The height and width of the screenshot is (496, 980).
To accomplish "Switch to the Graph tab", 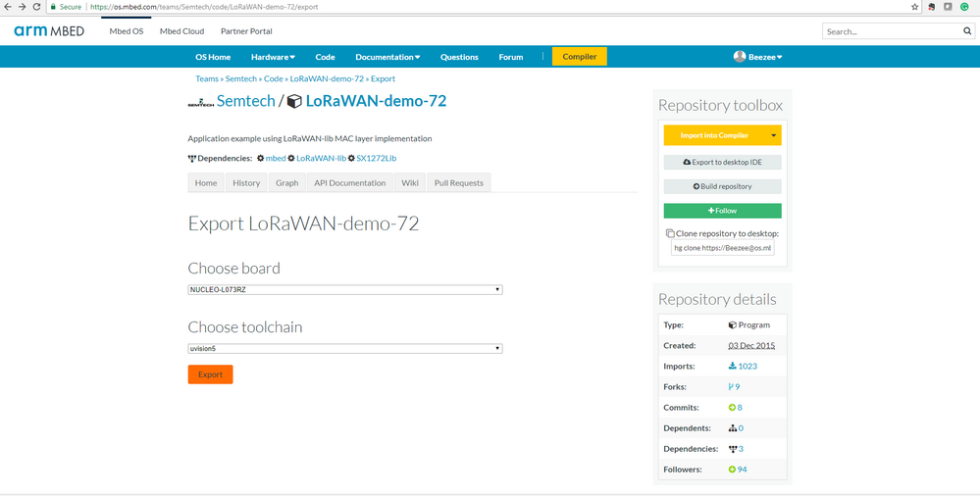I will [286, 183].
